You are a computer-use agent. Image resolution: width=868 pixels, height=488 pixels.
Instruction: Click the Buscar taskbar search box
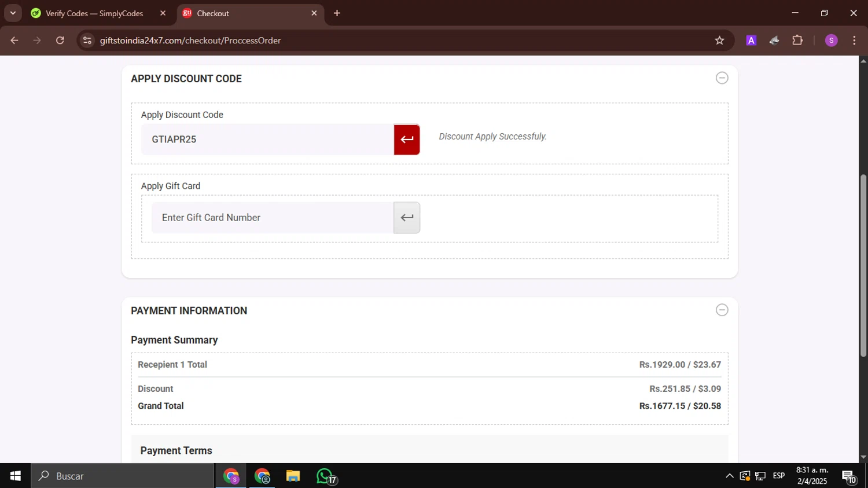tap(123, 476)
